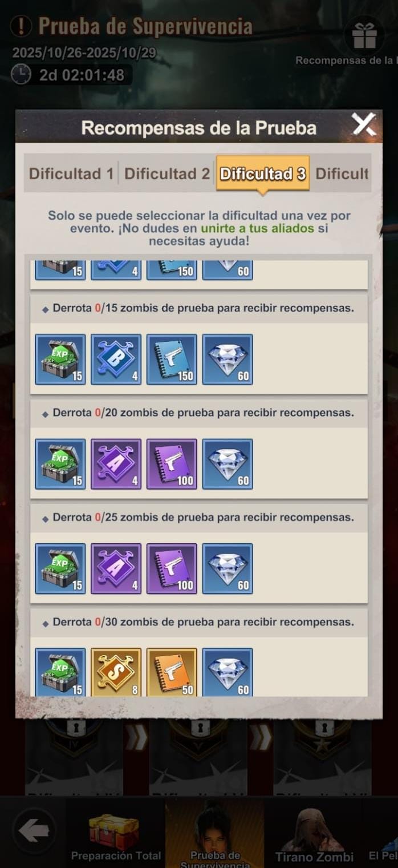Tap the diamond icon in 20-zombie reward row
The width and height of the screenshot is (398, 868).
tap(228, 464)
